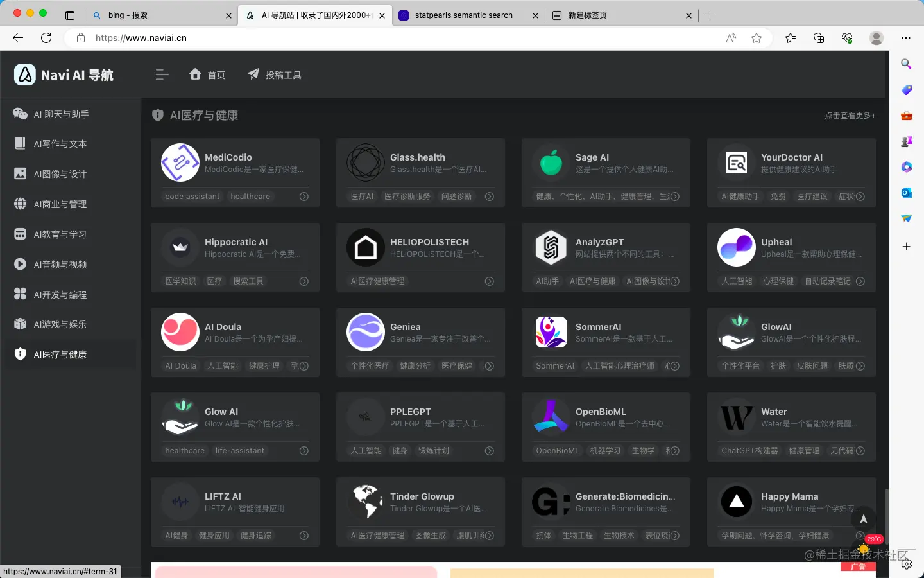Open the AI Doula card logo
Screen dimensions: 924x578
(x=180, y=332)
